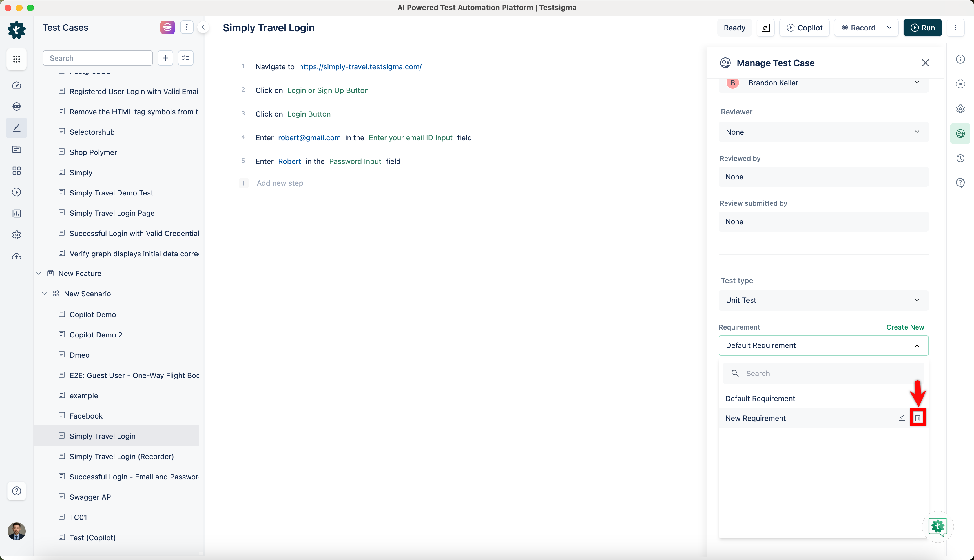974x560 pixels.
Task: Add a new test case with plus button
Action: [x=165, y=58]
